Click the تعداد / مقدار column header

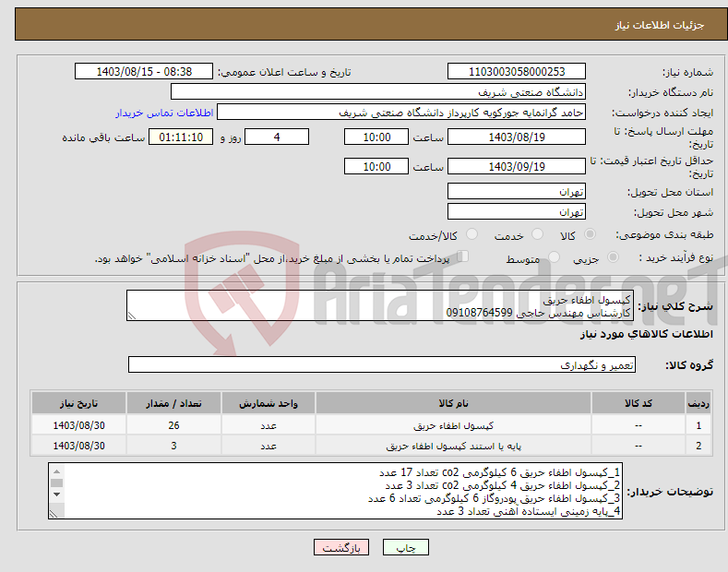click(173, 403)
